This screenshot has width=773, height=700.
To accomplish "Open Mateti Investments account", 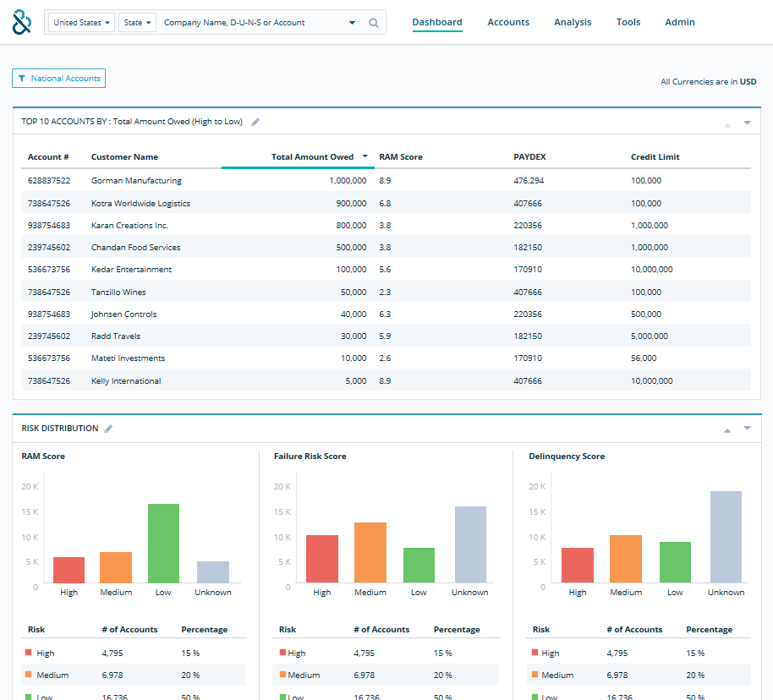I will click(129, 358).
